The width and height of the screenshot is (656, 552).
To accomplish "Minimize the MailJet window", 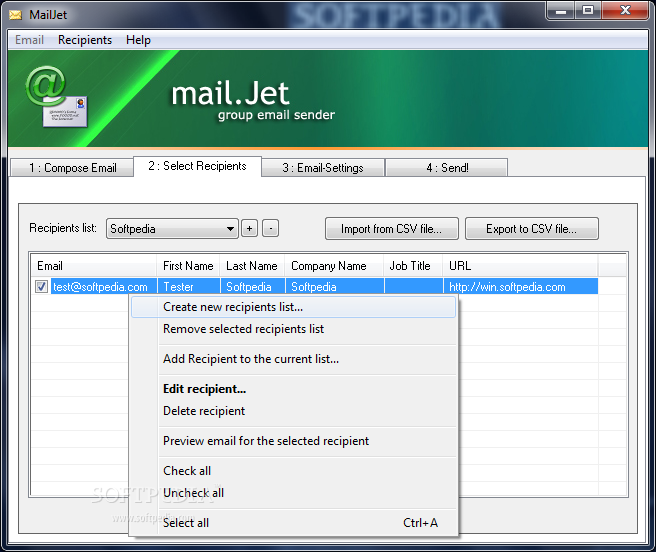I will click(x=561, y=10).
